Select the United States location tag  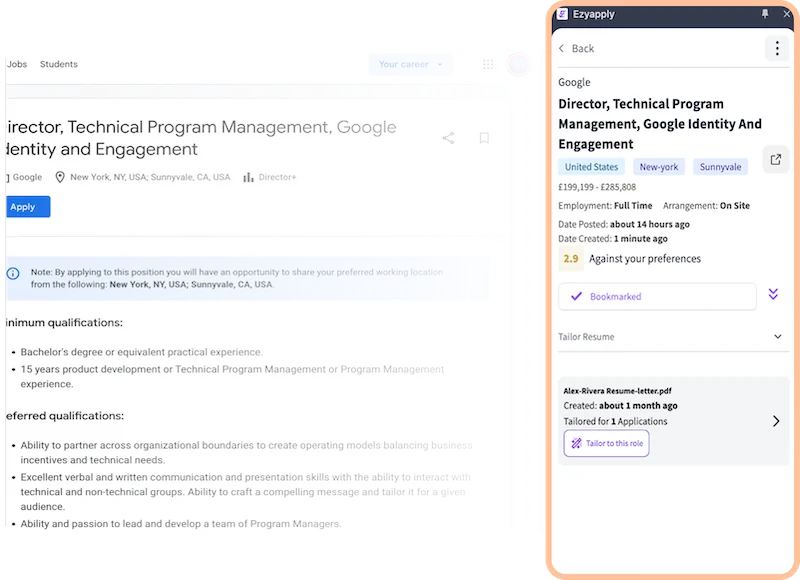(591, 167)
